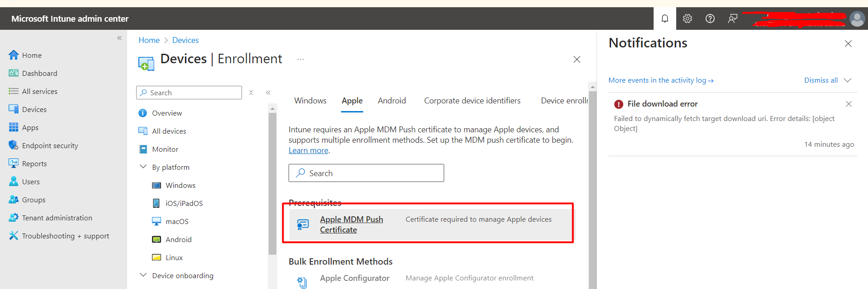Click the Monitor icon in blade menu
This screenshot has height=289, width=868.
point(143,149)
